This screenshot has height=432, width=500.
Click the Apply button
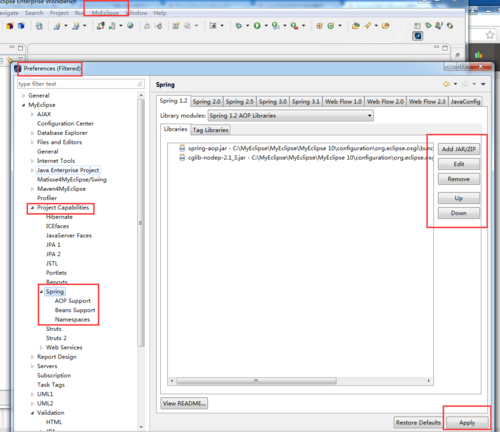467,422
